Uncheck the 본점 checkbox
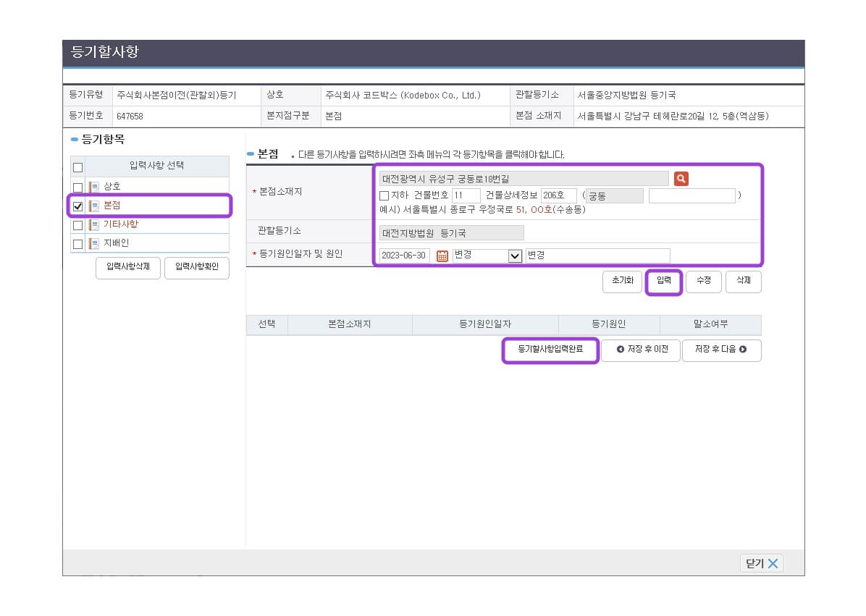 [x=78, y=206]
